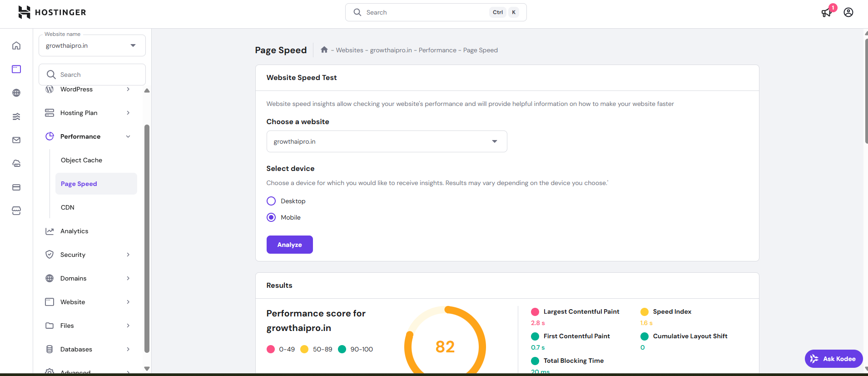Follow the Performance breadcrumb link

(x=437, y=50)
